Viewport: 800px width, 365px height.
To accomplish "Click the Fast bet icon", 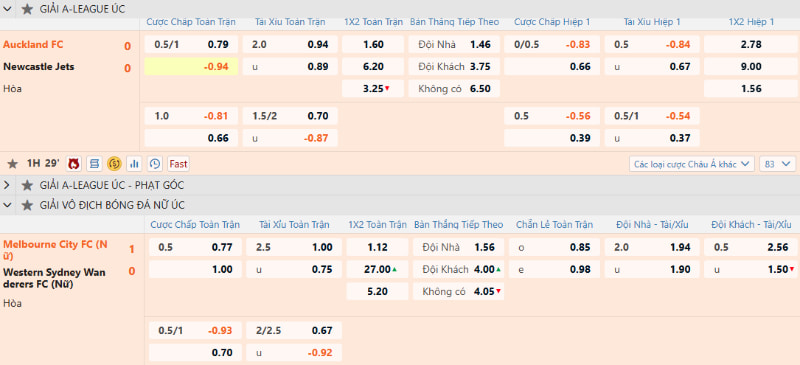I will coord(178,164).
